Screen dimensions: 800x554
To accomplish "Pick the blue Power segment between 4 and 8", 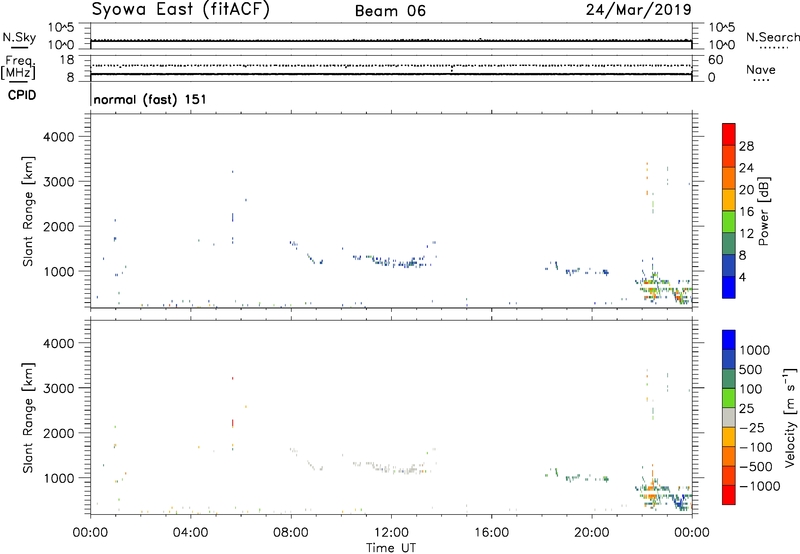I will (729, 265).
